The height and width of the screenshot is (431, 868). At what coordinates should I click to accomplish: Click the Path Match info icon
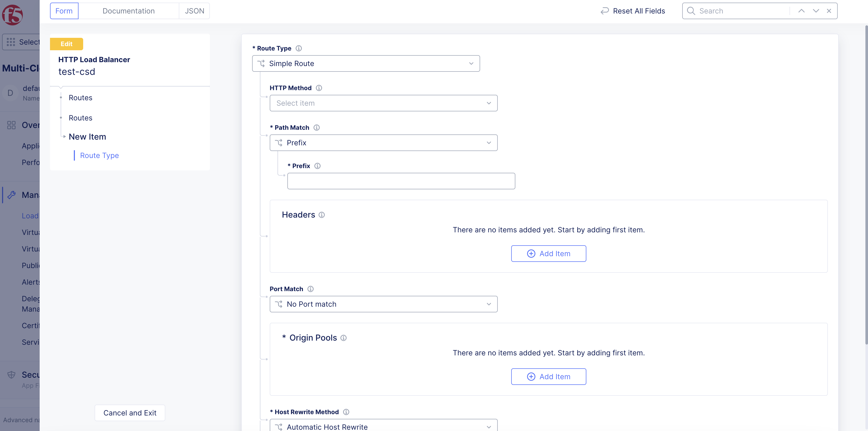316,128
